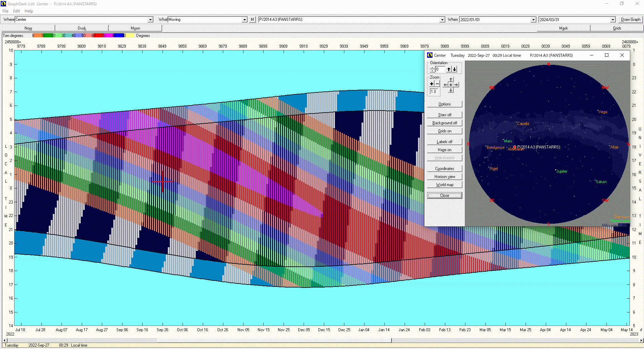Click the status bar date 2022-Sep-27
This screenshot has width=644, height=349.
click(39, 345)
